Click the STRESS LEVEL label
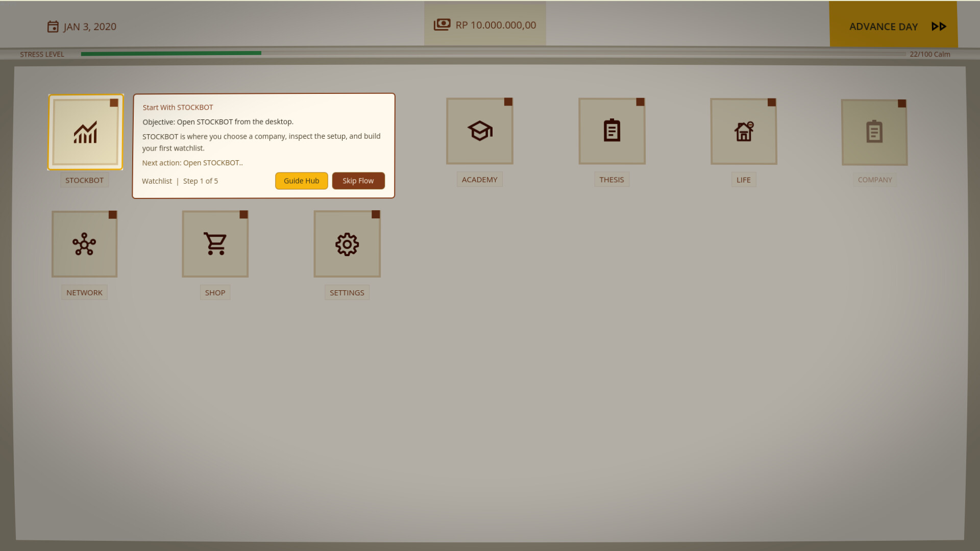This screenshot has height=551, width=980. point(42,54)
